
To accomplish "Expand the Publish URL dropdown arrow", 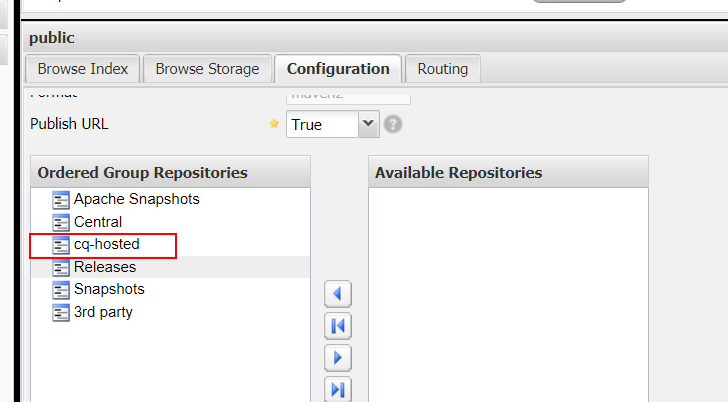I will pyautogui.click(x=369, y=124).
